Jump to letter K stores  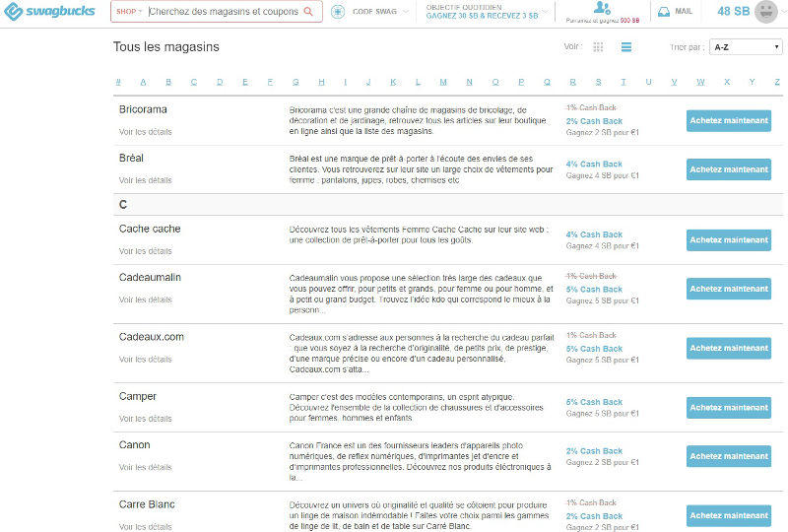393,82
